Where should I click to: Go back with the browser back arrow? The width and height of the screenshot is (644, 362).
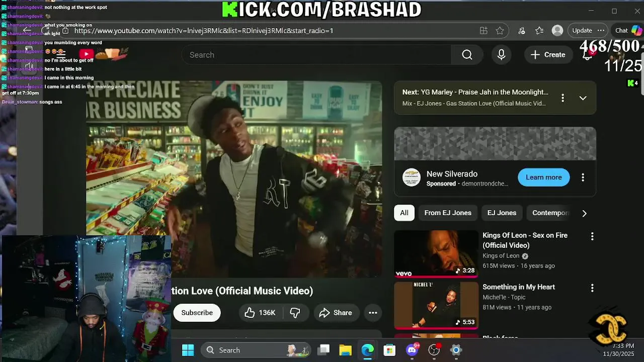coord(28,31)
